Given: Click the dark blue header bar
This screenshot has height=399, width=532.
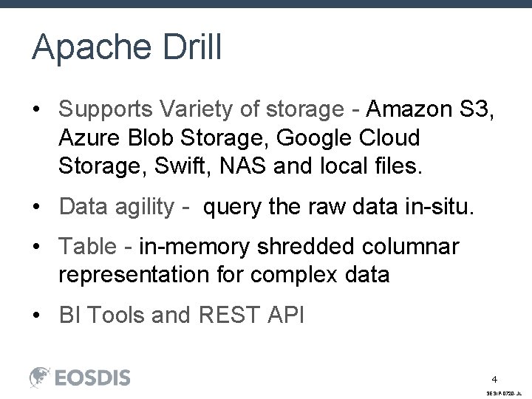Looking at the screenshot, I should pos(266,4).
